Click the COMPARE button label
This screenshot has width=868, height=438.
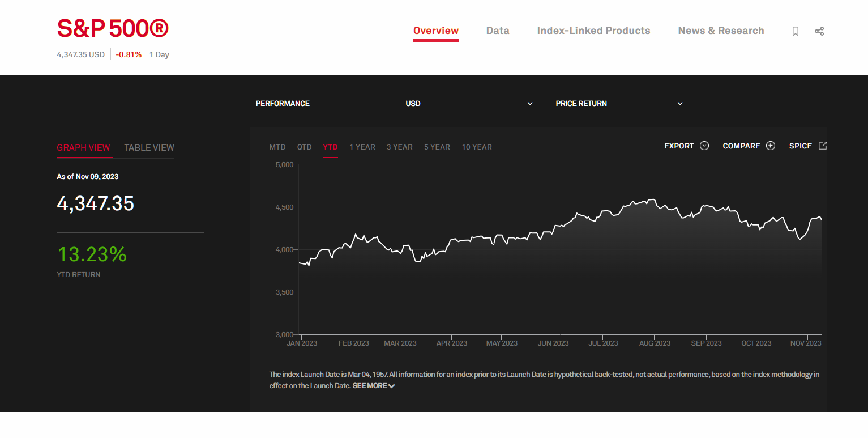(741, 146)
